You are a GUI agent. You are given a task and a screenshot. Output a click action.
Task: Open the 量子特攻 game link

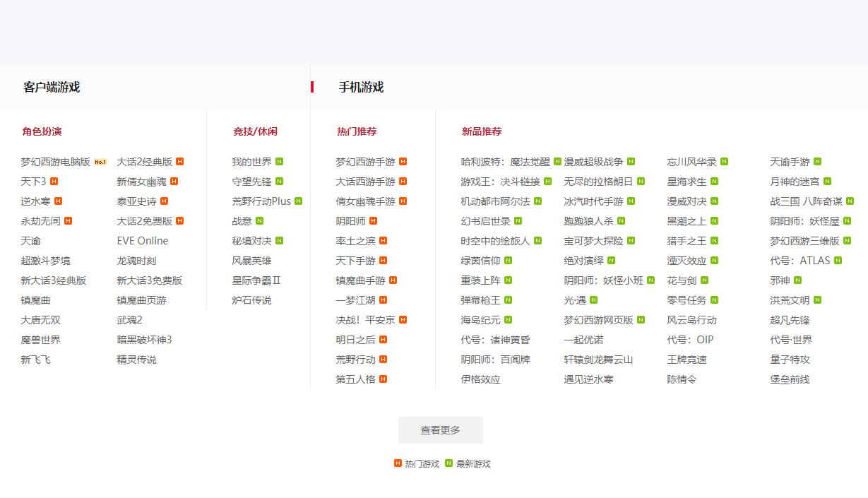[x=790, y=360]
